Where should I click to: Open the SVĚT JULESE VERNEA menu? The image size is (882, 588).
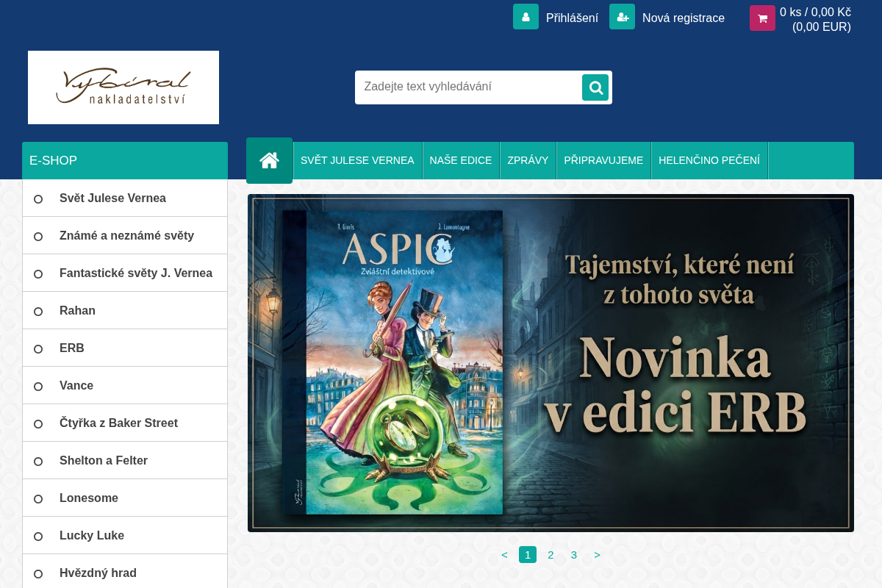click(x=357, y=160)
